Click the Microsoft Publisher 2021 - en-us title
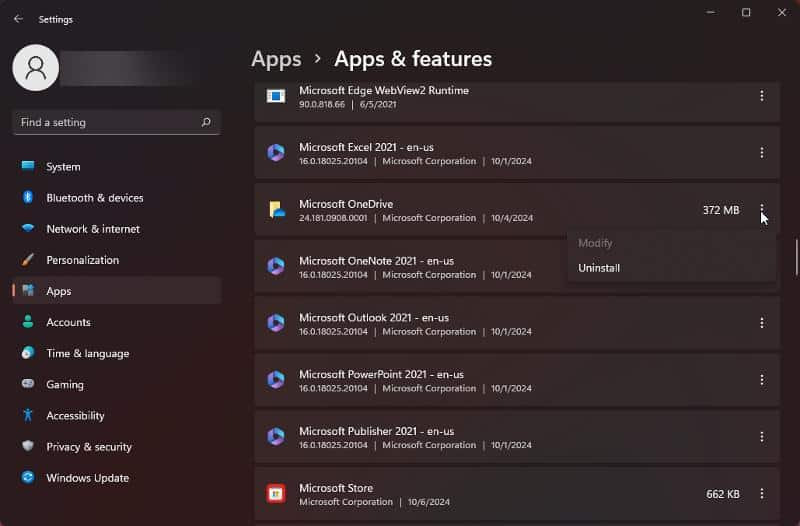Viewport: 800px width, 526px height. 377,431
